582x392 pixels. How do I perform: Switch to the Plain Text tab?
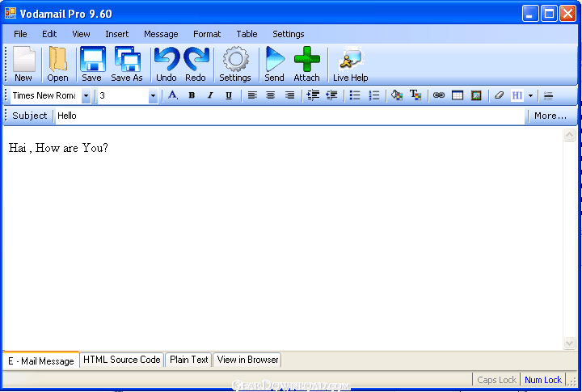(188, 360)
